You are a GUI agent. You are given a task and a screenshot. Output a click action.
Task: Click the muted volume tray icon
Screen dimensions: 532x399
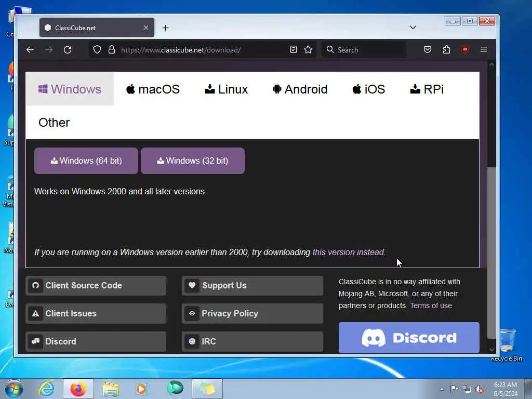[x=480, y=390]
